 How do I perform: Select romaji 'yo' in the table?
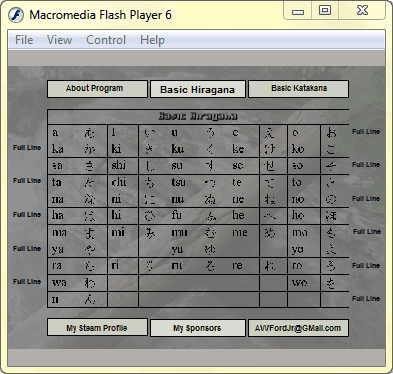(298, 250)
